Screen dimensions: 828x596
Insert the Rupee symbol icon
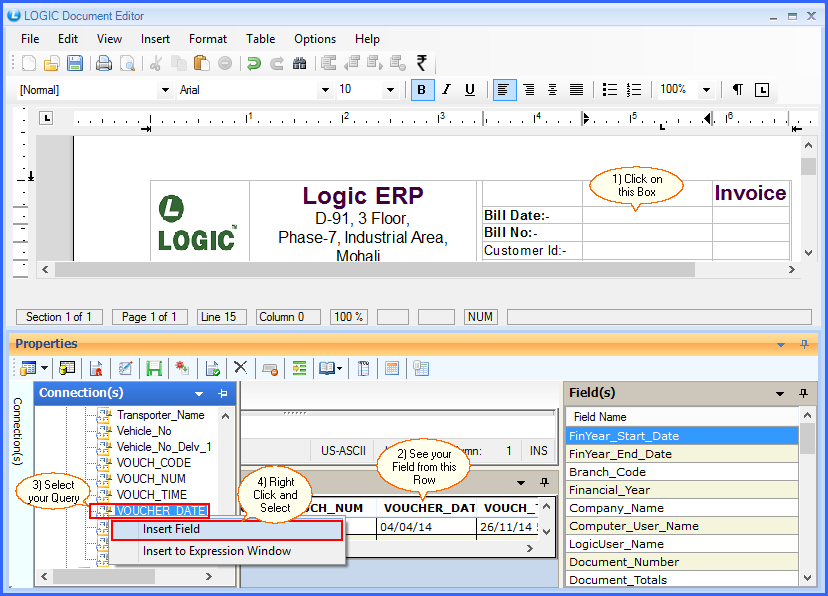(421, 63)
